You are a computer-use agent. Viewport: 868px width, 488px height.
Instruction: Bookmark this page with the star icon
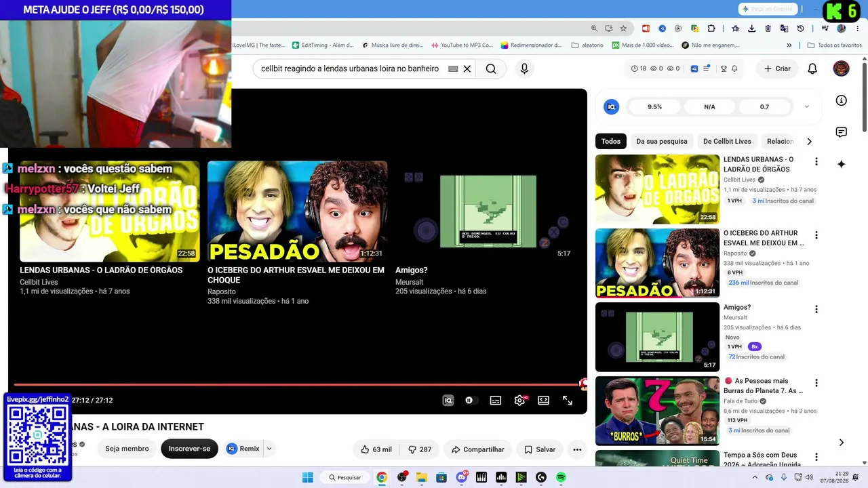tap(623, 28)
